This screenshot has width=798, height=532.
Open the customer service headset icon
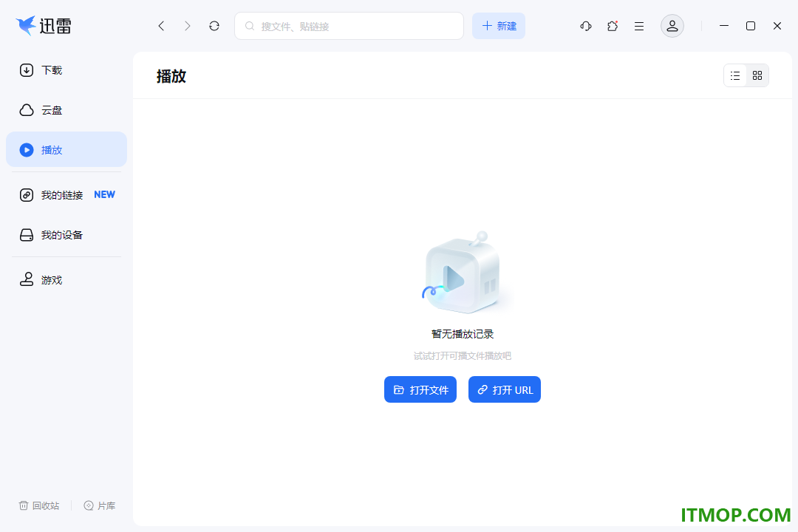pos(586,26)
